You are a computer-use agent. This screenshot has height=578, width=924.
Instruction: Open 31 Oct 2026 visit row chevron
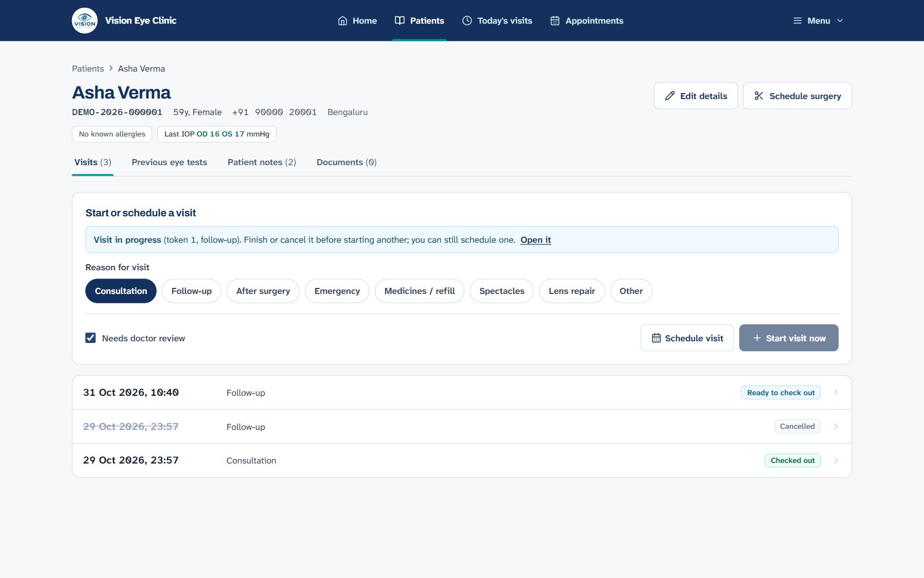836,392
